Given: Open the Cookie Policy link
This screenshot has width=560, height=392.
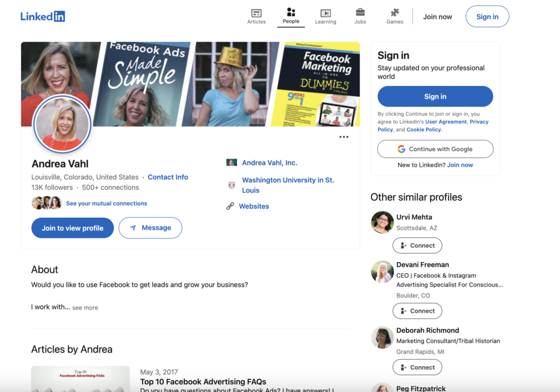Looking at the screenshot, I should pyautogui.click(x=424, y=130).
